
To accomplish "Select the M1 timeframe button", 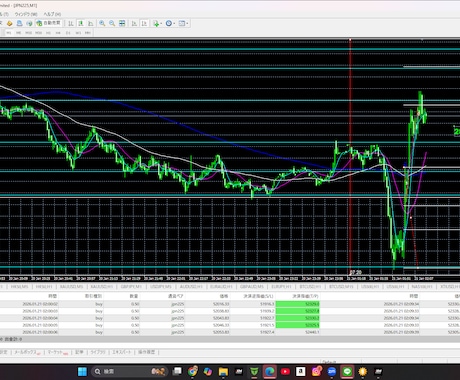I will pos(9,33).
